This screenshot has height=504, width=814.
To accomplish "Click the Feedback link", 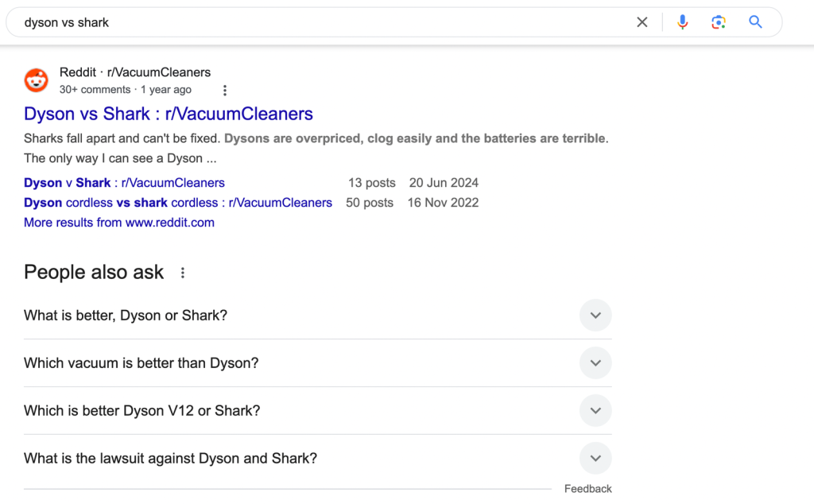I will click(x=587, y=488).
